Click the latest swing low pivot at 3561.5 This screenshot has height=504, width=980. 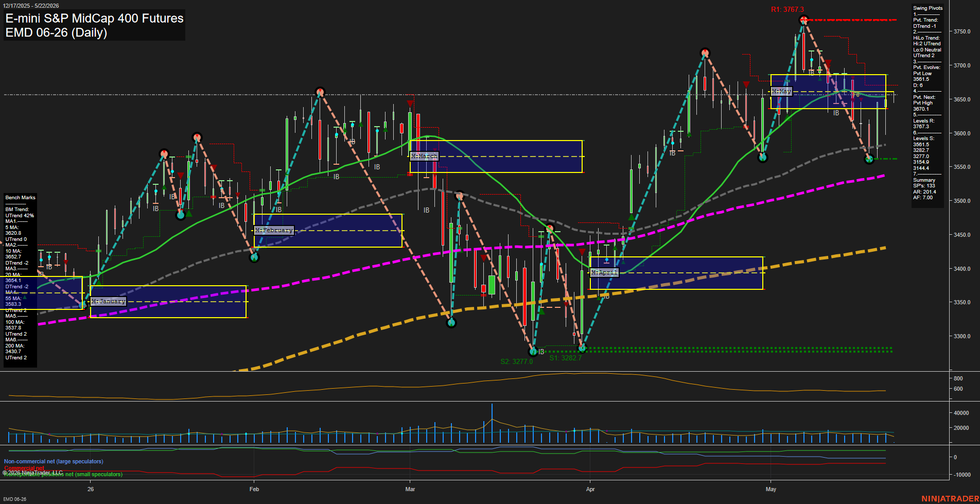pyautogui.click(x=869, y=159)
